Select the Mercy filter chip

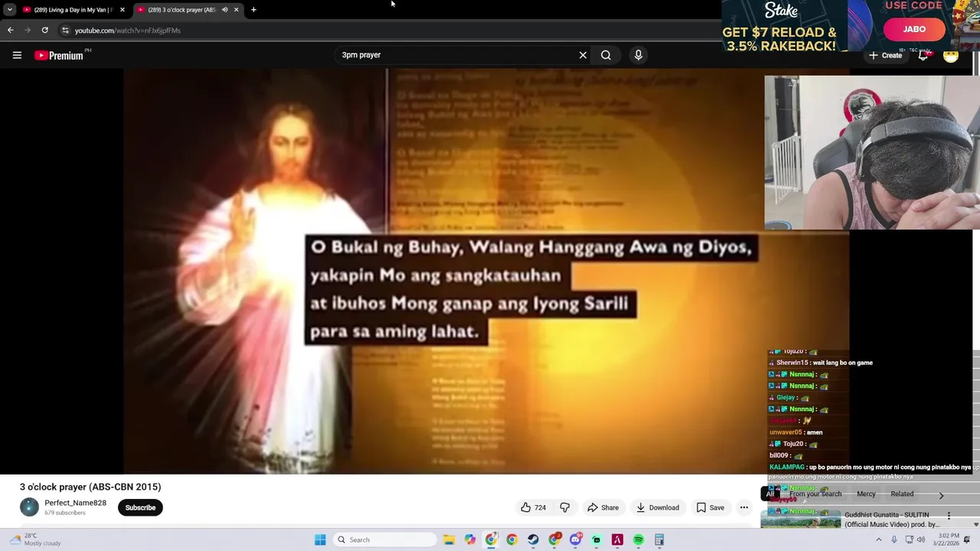[866, 494]
